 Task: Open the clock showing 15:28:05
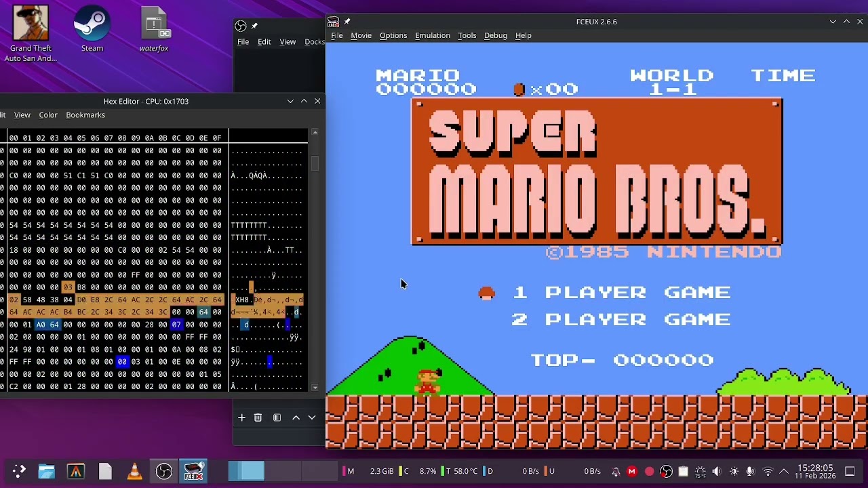815,471
